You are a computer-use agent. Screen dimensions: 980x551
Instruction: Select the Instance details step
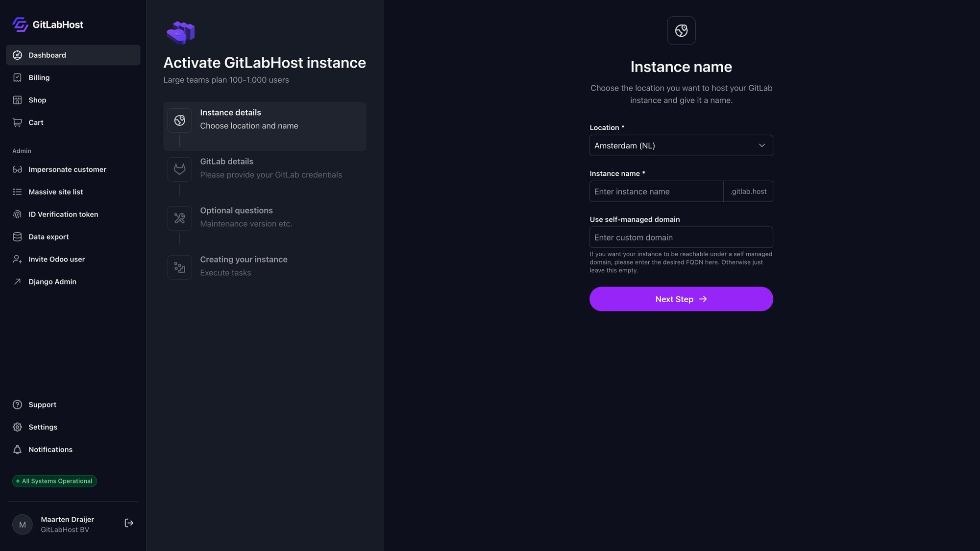coord(265,119)
